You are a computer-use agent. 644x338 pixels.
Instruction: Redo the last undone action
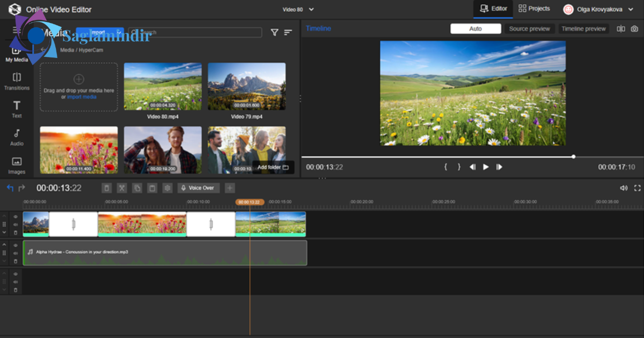pyautogui.click(x=22, y=188)
